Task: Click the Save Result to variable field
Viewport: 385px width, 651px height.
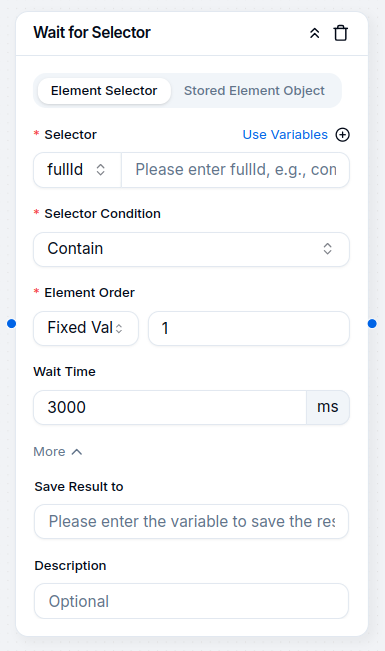Action: click(191, 521)
